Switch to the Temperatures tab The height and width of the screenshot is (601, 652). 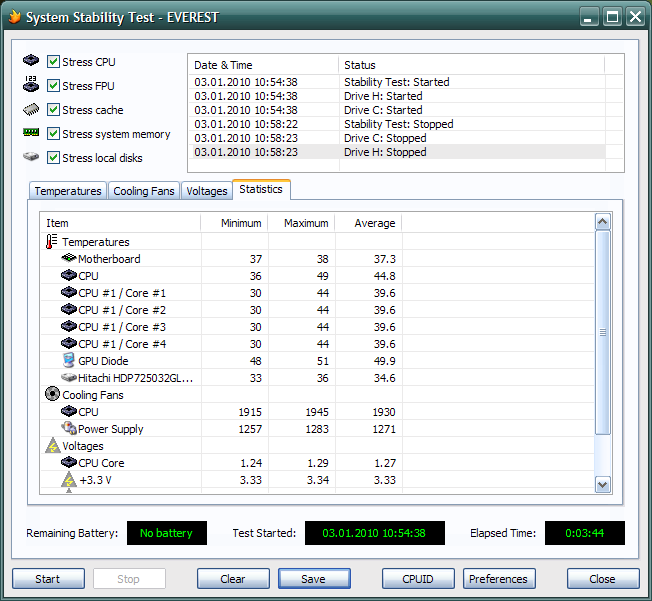click(x=68, y=191)
